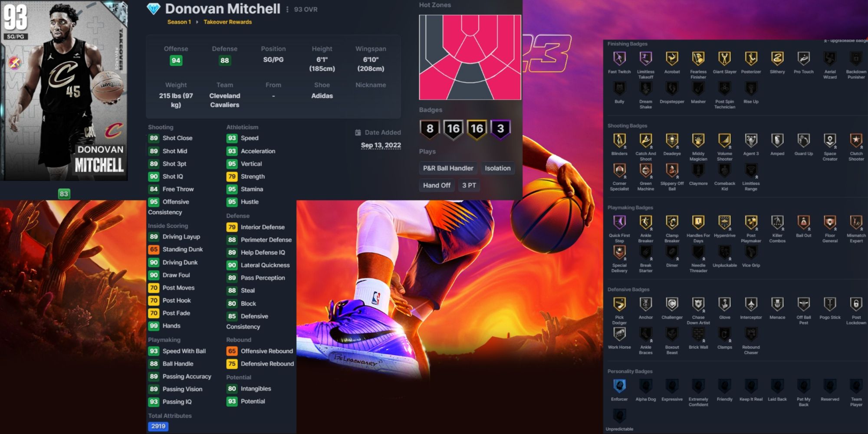The height and width of the screenshot is (434, 868).
Task: Click the Offense 94 rating box
Action: pyautogui.click(x=176, y=60)
